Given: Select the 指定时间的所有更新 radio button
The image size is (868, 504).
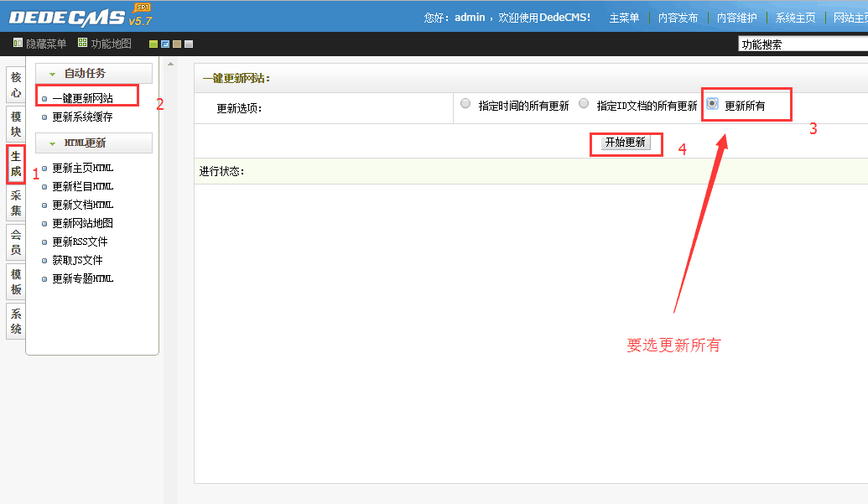Looking at the screenshot, I should 465,103.
